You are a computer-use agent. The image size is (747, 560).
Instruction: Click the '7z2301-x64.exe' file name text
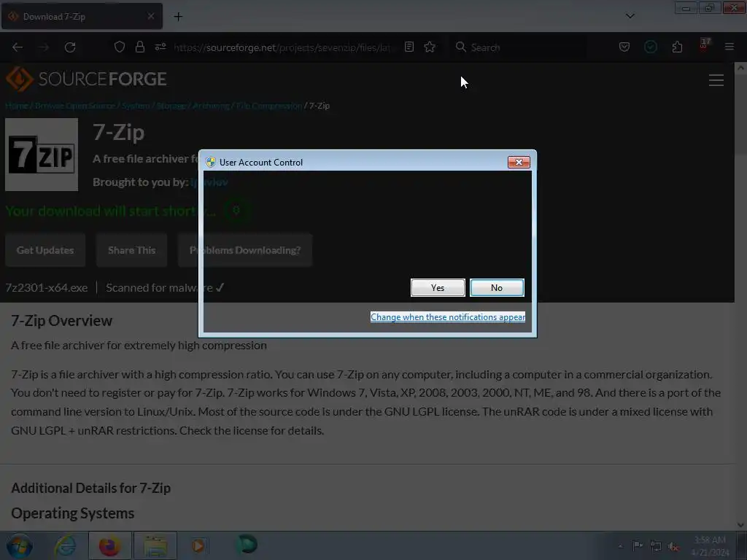47,287
